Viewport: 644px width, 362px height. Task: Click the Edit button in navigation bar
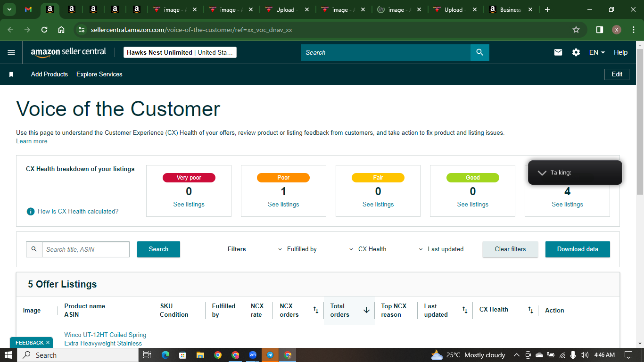(617, 74)
